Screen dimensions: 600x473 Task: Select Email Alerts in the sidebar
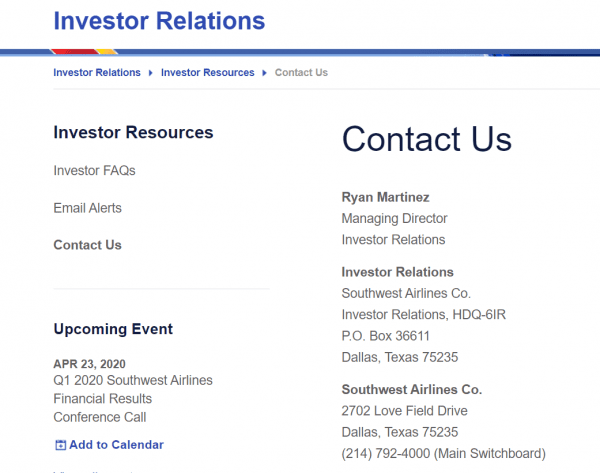[x=87, y=208]
